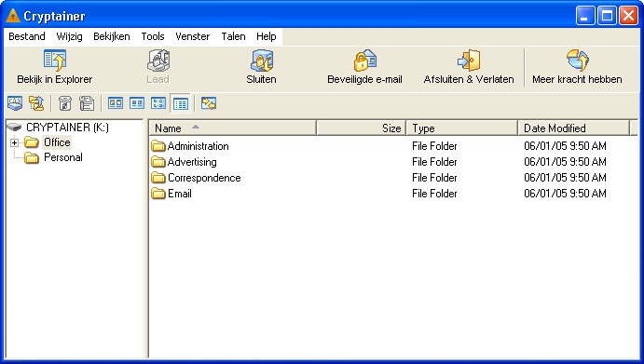Open the Bekijken menu
644x364 pixels.
tap(112, 36)
